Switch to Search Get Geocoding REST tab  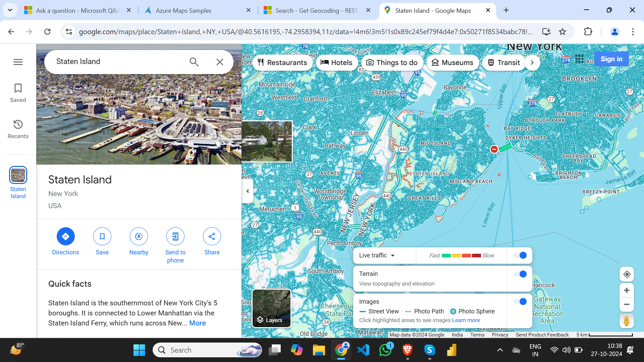click(317, 10)
